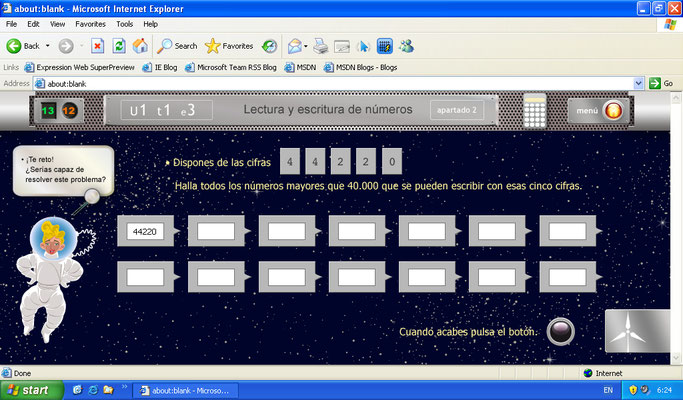
Task: Click the menú button with orange light
Action: tap(598, 111)
